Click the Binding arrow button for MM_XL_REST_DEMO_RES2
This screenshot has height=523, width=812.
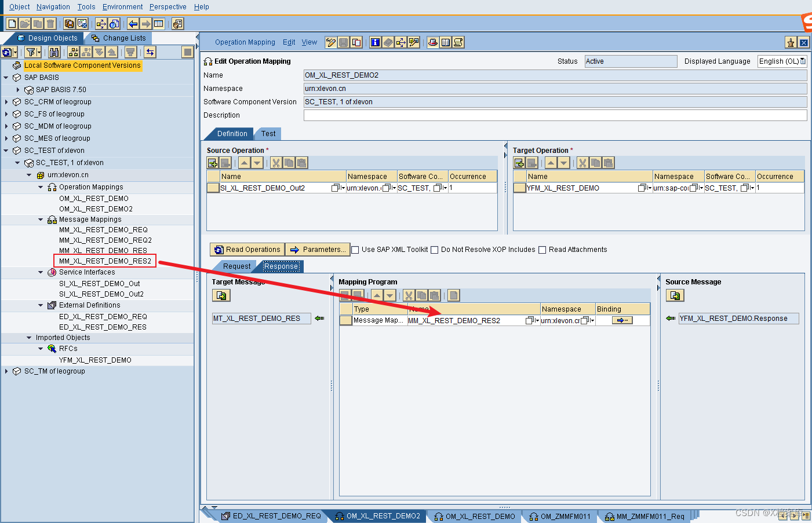(x=622, y=320)
